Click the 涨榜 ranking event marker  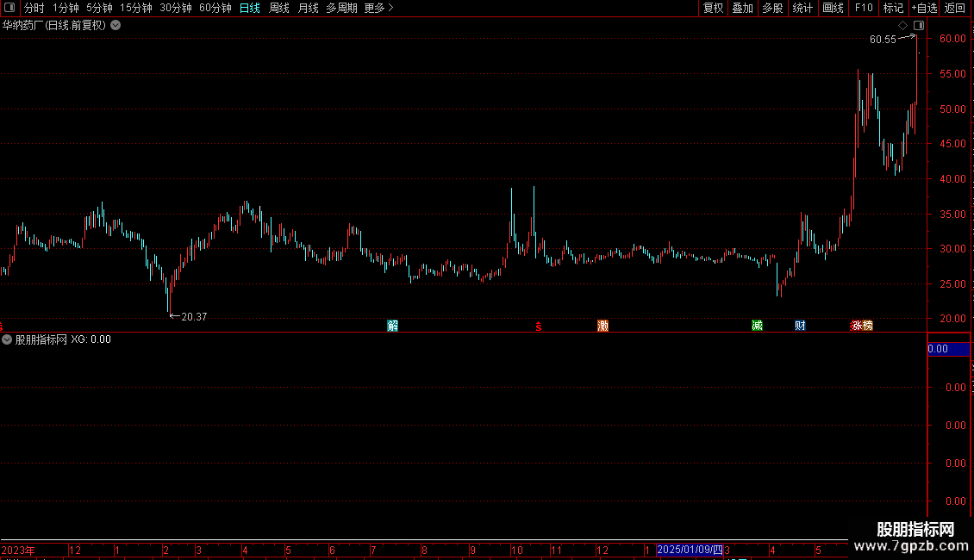862,326
